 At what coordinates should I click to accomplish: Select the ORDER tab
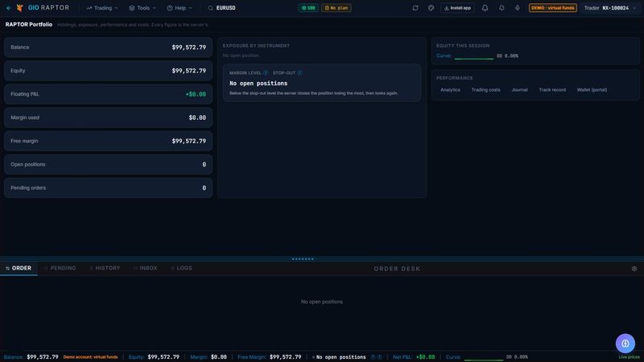[x=19, y=268]
